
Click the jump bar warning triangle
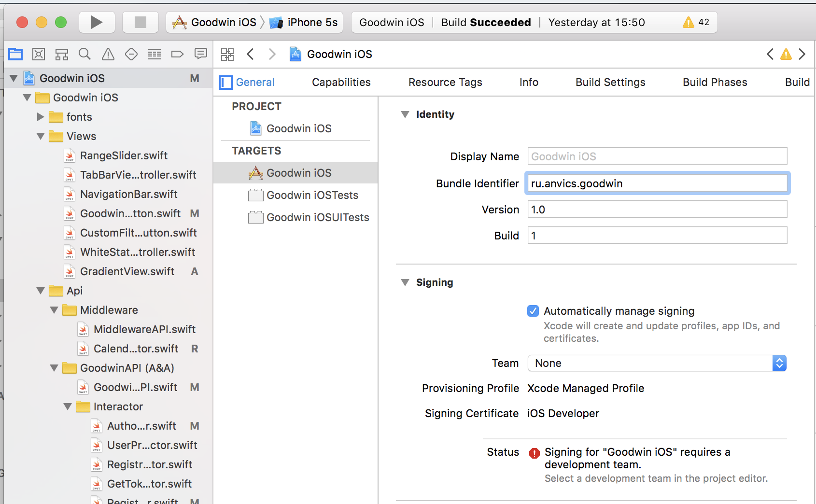point(786,54)
